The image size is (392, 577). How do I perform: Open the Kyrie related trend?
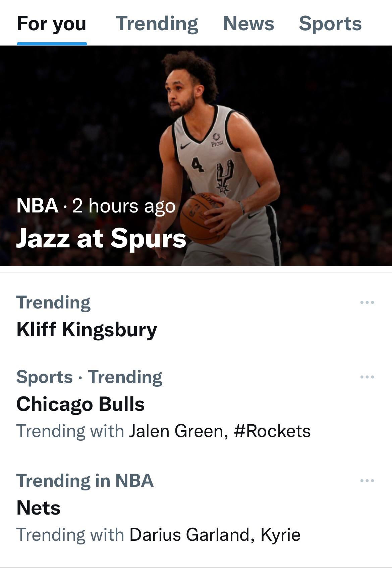tap(280, 535)
